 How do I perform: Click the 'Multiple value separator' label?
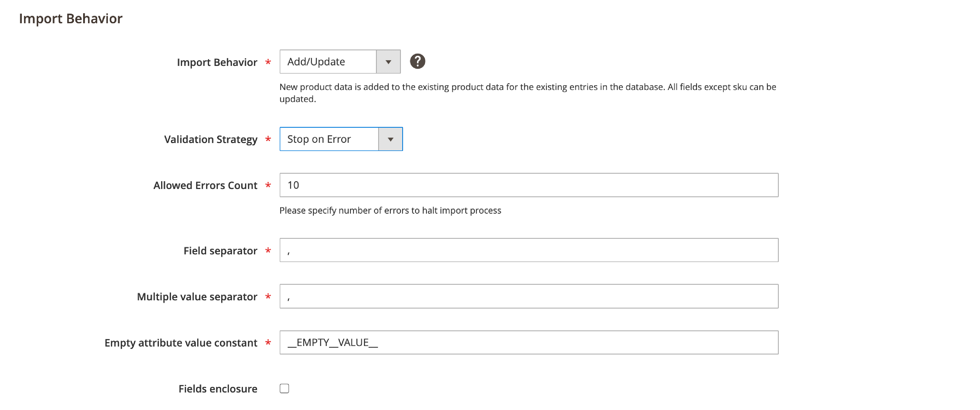(x=197, y=297)
